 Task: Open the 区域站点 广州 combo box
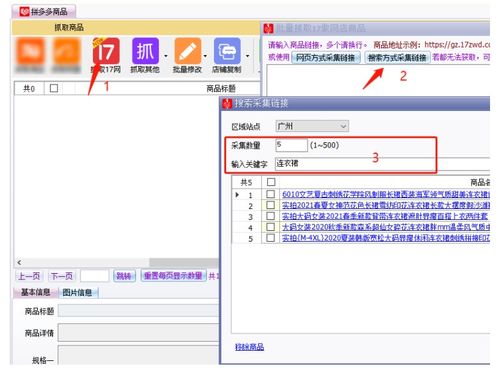point(312,126)
